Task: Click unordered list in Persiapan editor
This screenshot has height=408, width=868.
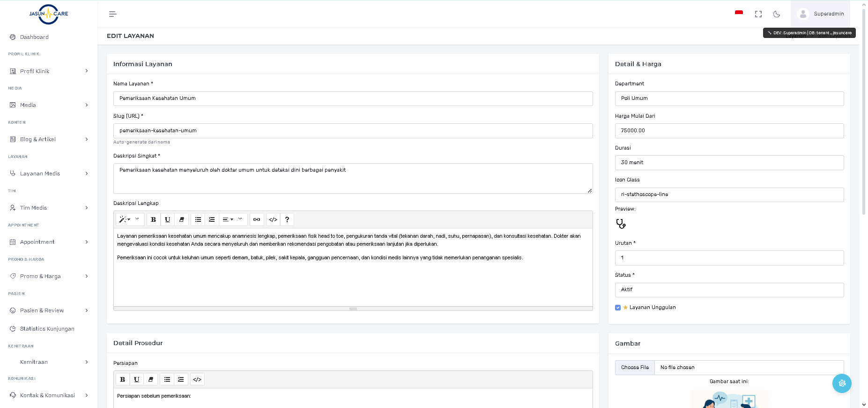Action: click(167, 379)
